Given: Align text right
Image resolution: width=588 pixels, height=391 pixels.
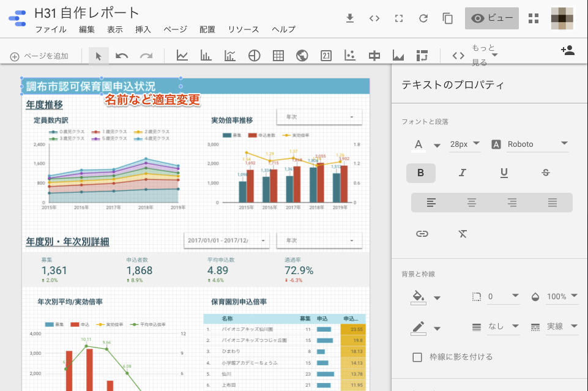Looking at the screenshot, I should tap(512, 203).
